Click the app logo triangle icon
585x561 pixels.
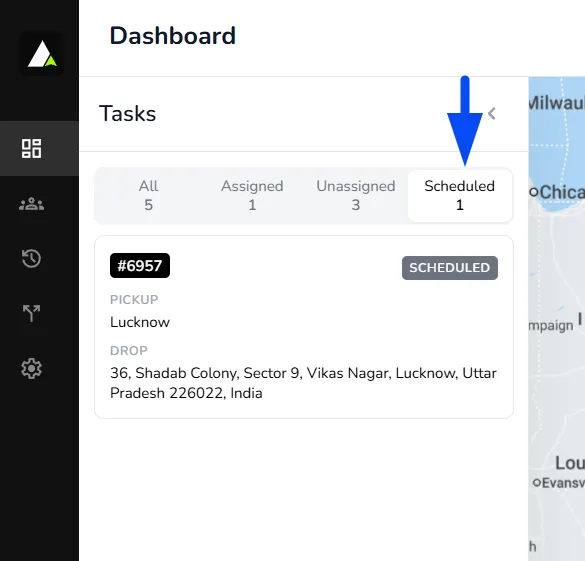point(42,54)
